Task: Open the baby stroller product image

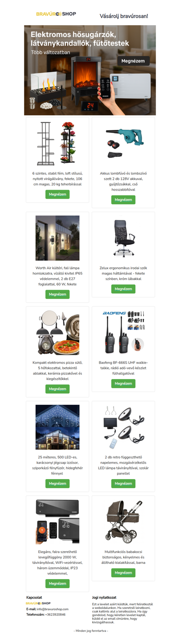Action: coord(123,522)
